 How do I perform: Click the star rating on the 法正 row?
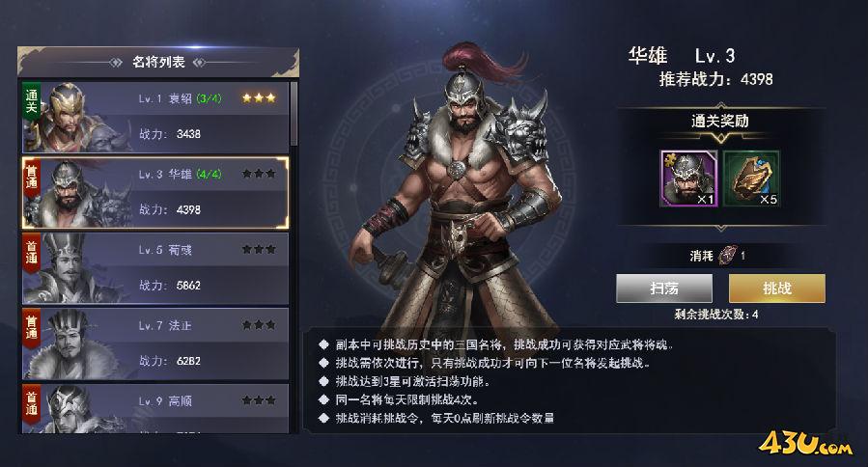pos(259,325)
